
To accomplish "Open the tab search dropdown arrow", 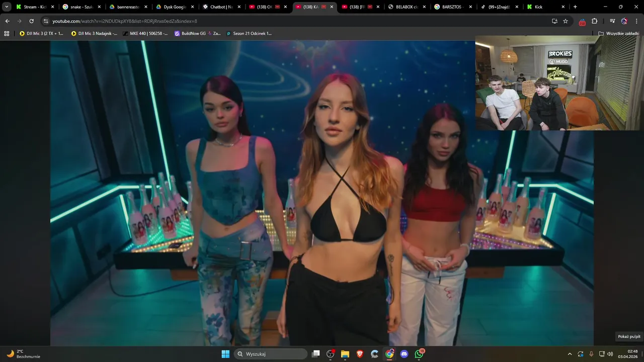I will (x=7, y=7).
